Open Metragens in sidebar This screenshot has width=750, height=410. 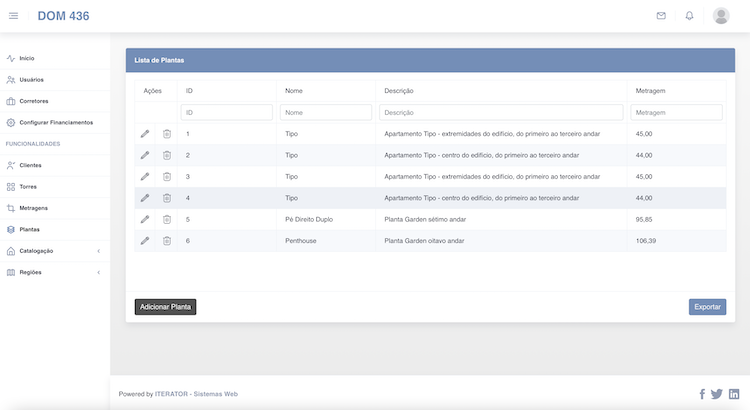55,208
